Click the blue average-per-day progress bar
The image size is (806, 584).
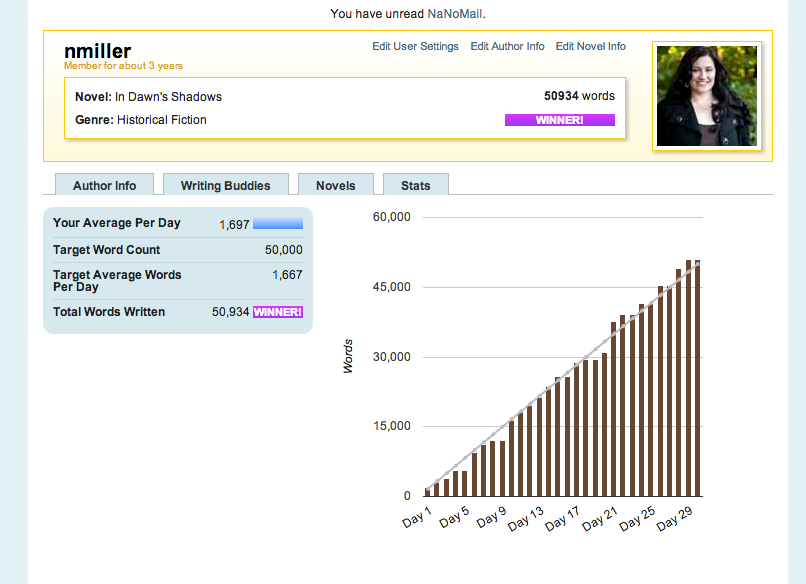[277, 224]
